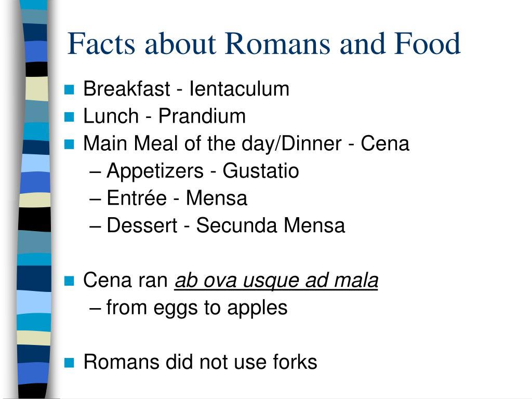Click the bullet square beside Breakfast
The width and height of the screenshot is (532, 399).
(69, 89)
